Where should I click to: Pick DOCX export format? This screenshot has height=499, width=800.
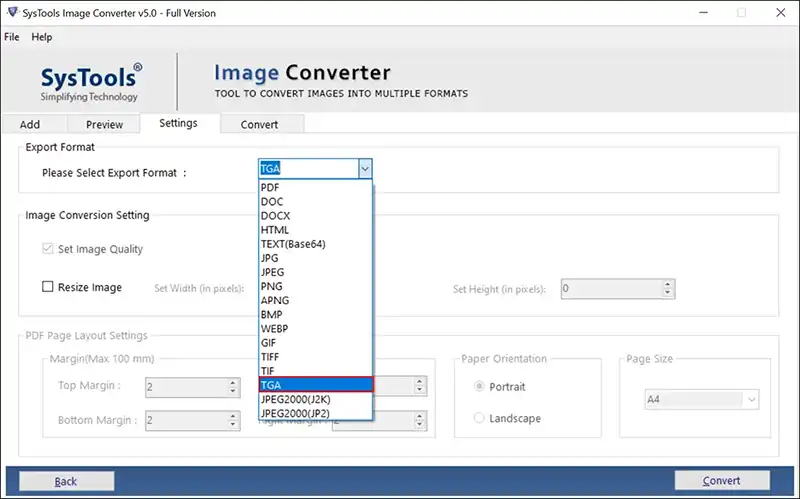pos(315,216)
